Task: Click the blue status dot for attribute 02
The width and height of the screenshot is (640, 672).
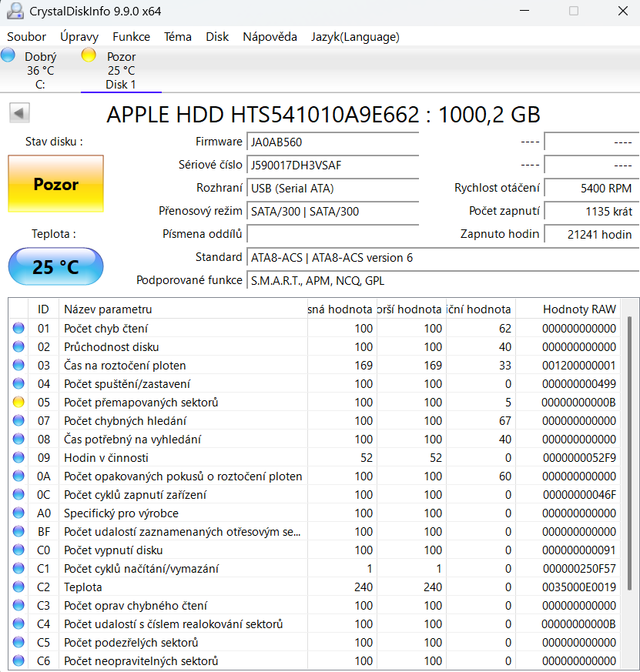Action: pos(18,346)
